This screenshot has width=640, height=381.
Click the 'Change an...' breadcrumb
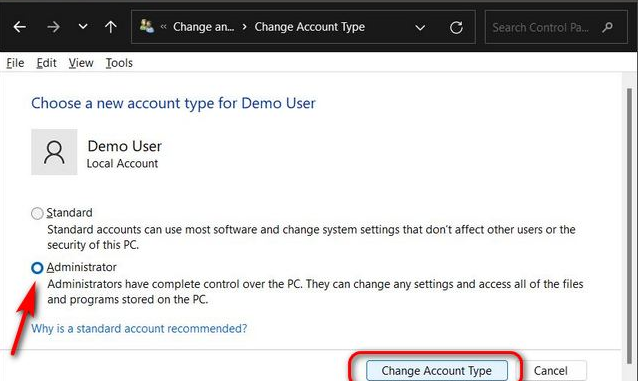click(204, 27)
